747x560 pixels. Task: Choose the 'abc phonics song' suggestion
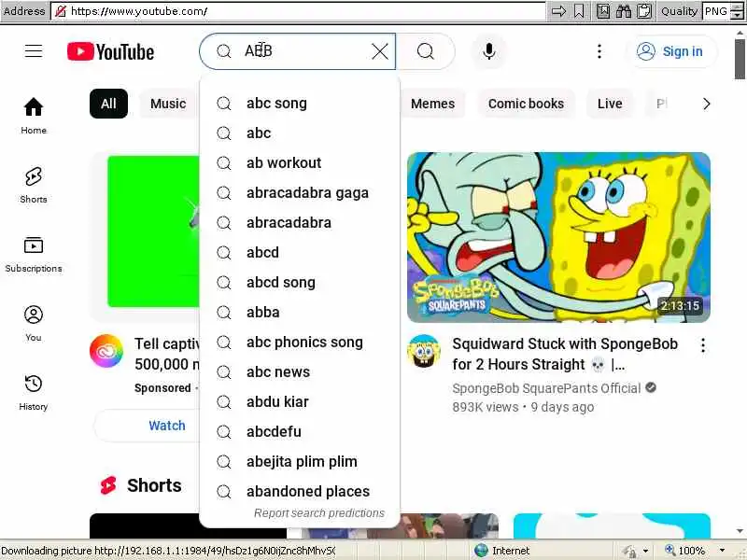pos(300,343)
